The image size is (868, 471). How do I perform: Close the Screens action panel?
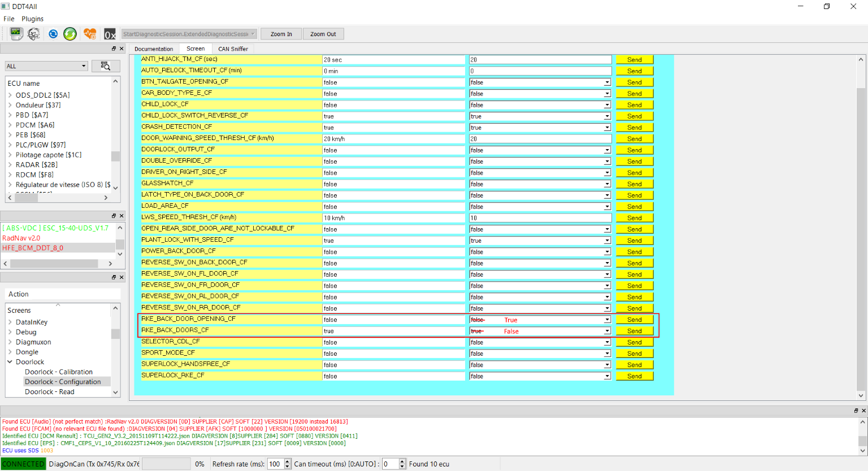click(121, 277)
